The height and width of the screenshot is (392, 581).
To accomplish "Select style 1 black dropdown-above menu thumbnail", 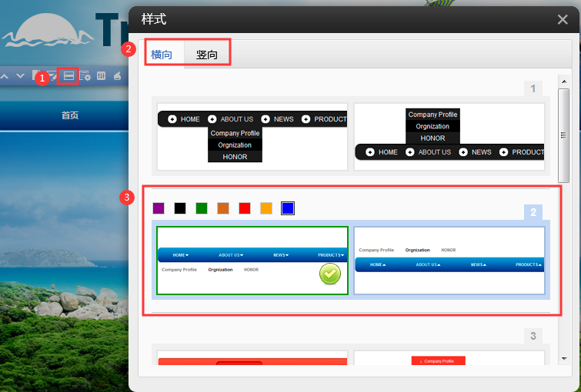I will click(449, 136).
